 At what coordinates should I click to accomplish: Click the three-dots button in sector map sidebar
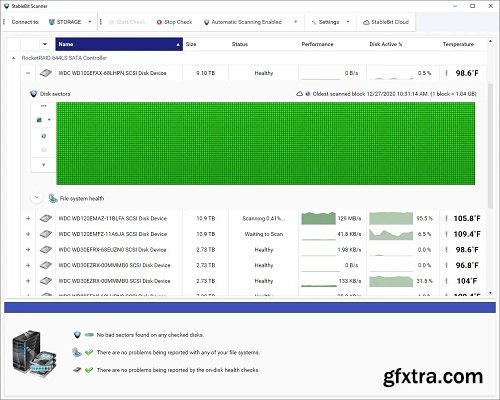tap(44, 106)
